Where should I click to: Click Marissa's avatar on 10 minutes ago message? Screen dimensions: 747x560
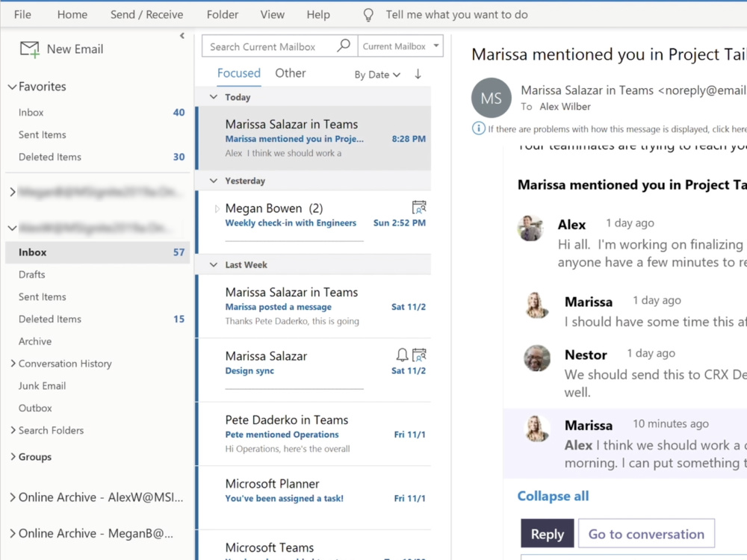click(537, 428)
